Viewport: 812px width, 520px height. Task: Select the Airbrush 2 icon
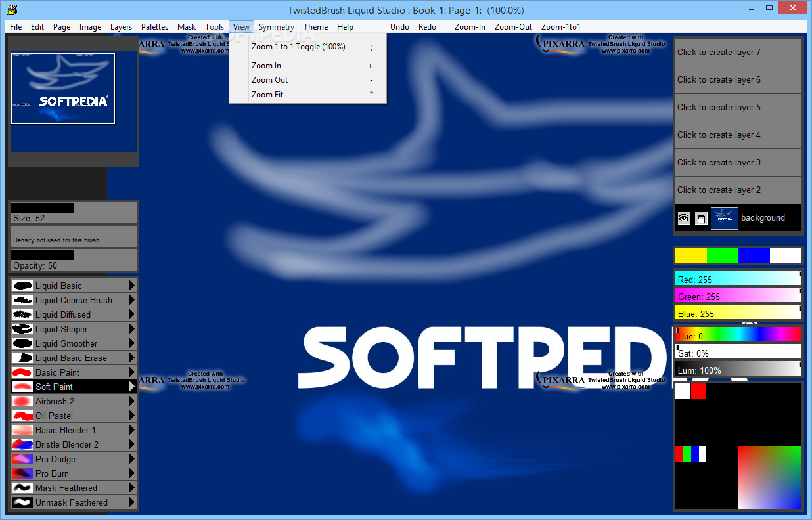click(x=22, y=401)
